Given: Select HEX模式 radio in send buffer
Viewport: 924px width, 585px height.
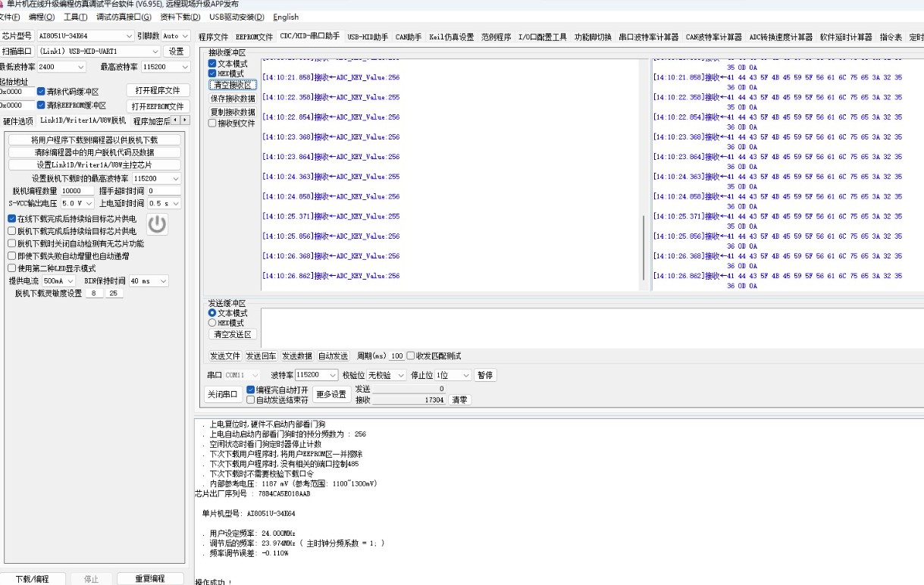Looking at the screenshot, I should click(x=212, y=323).
